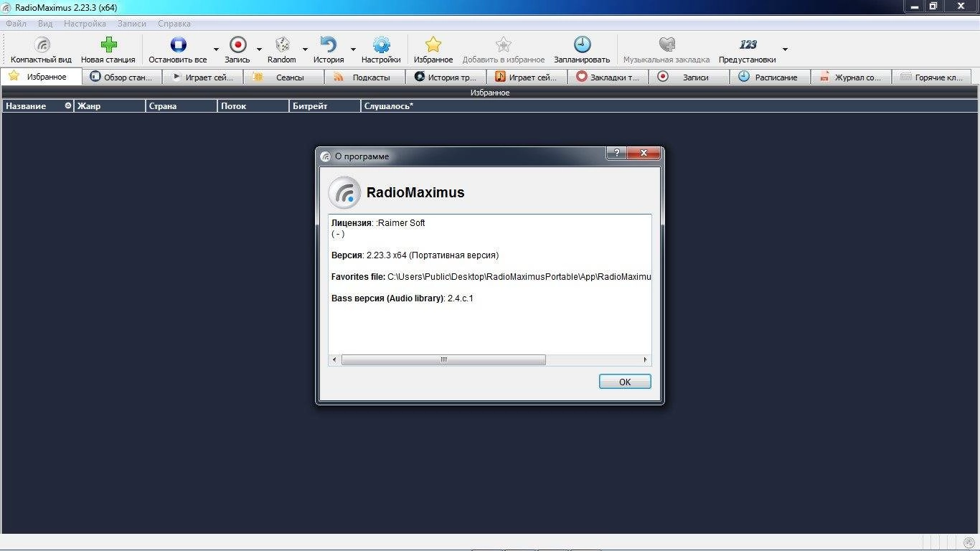This screenshot has width=980, height=551.
Task: Sort by Поток column header
Action: pyautogui.click(x=253, y=105)
